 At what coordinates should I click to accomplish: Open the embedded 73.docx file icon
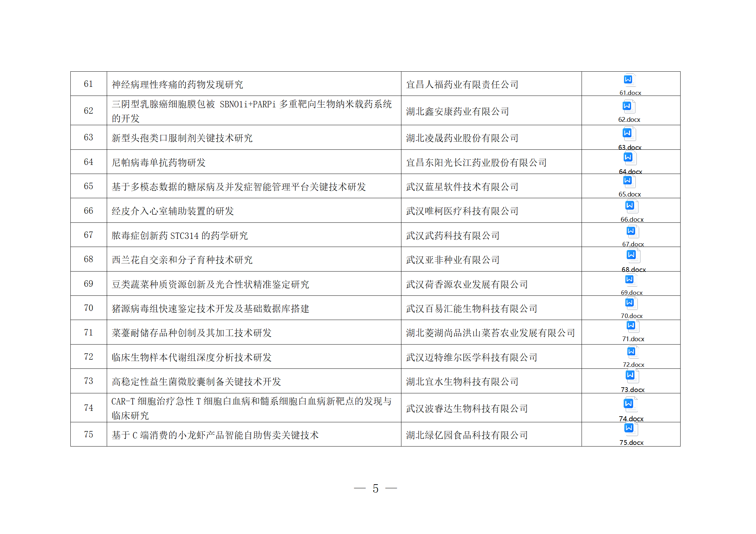[x=632, y=381]
